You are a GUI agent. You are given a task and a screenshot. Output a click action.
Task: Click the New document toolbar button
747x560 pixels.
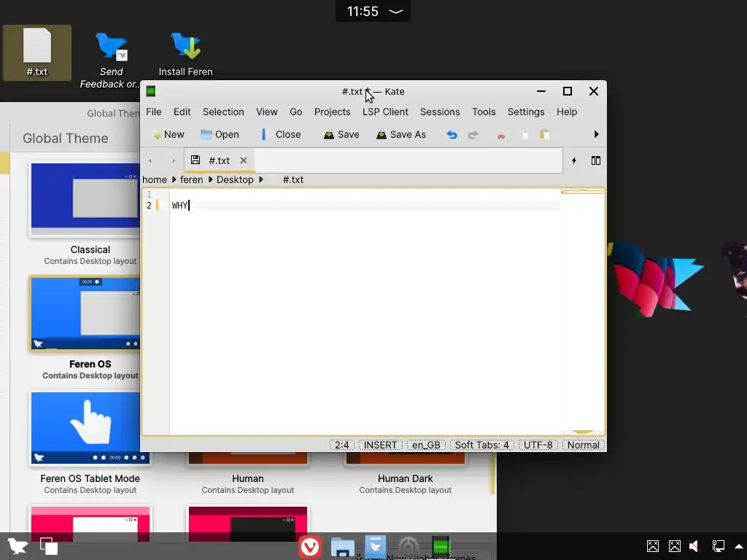(169, 135)
